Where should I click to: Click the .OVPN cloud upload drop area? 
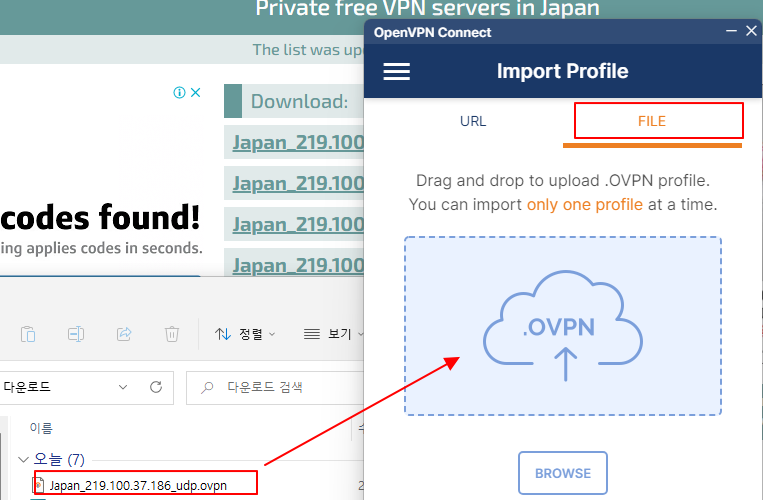(x=563, y=326)
